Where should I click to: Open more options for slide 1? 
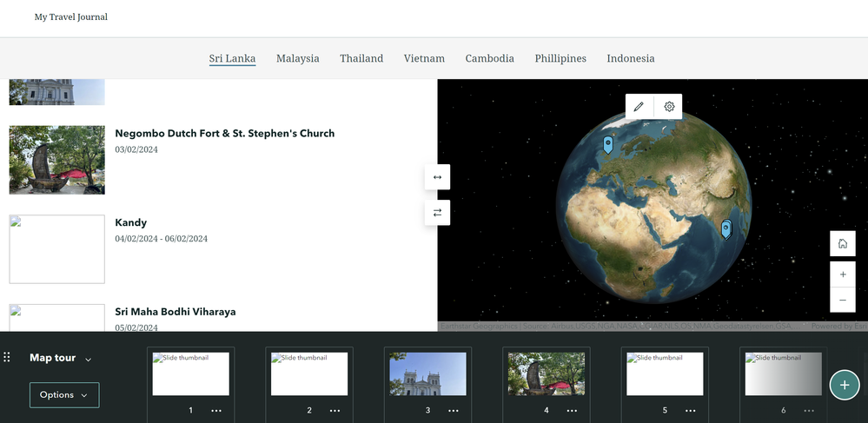pos(216,411)
